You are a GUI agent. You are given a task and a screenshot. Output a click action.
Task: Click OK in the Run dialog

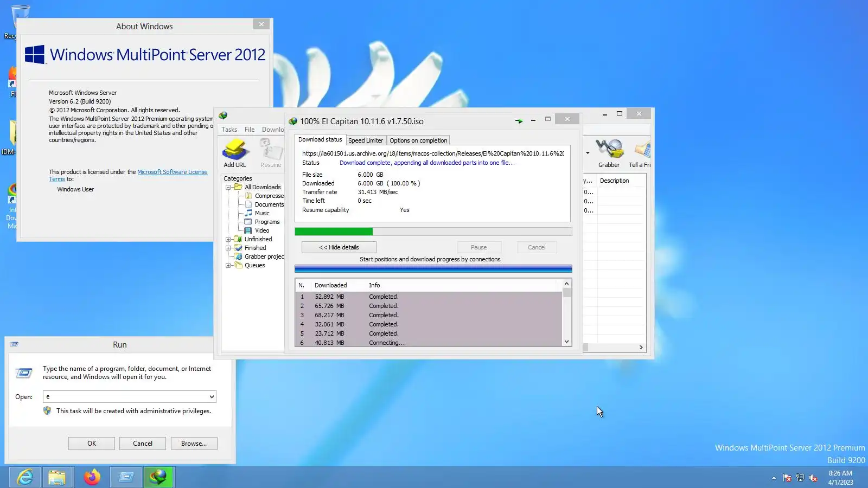point(92,444)
